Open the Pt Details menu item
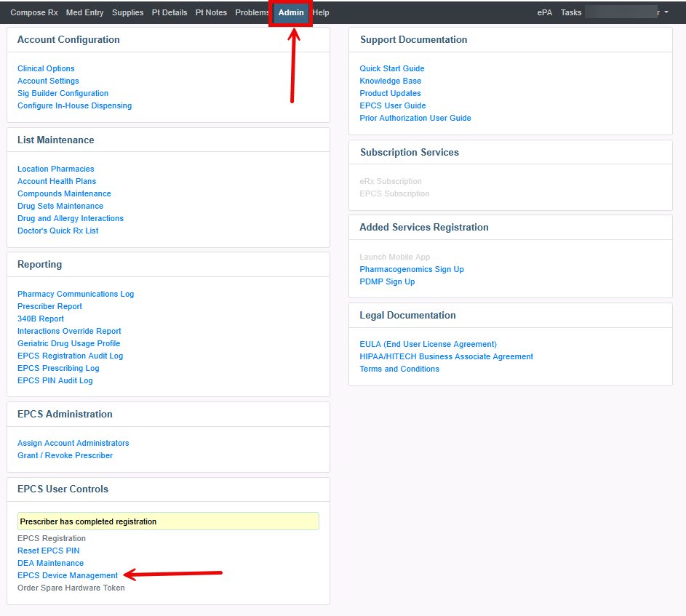The width and height of the screenshot is (686, 616). [x=169, y=12]
